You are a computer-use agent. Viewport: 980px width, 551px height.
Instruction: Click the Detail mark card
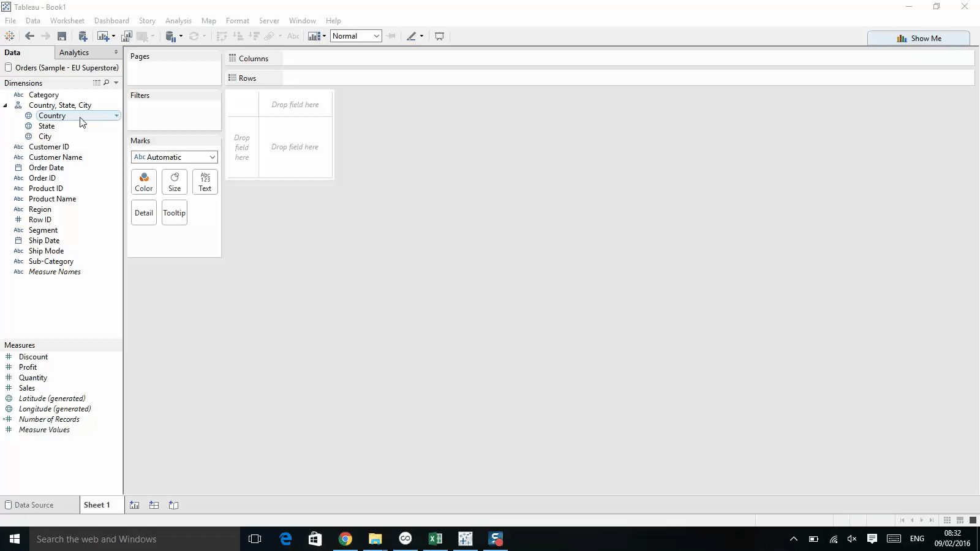(144, 213)
